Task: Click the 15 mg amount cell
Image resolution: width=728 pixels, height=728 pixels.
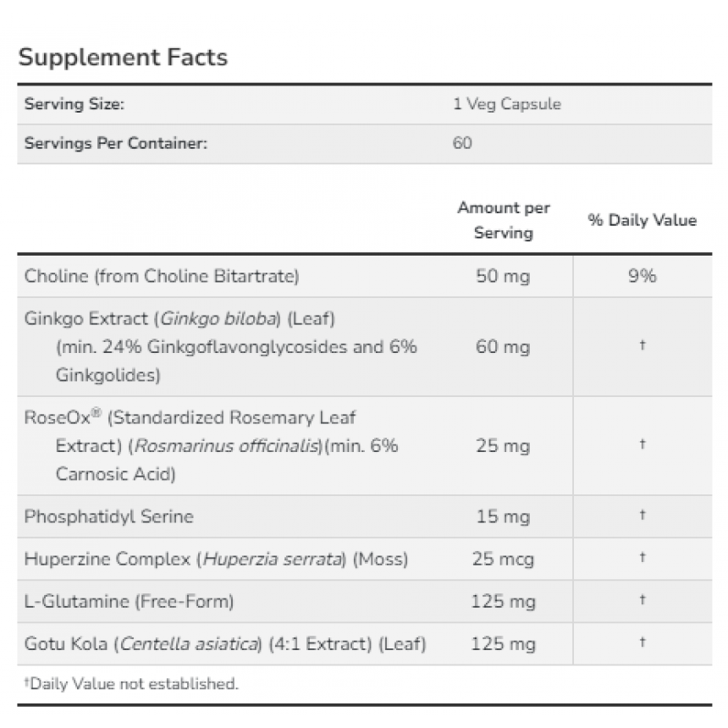Action: click(x=504, y=516)
